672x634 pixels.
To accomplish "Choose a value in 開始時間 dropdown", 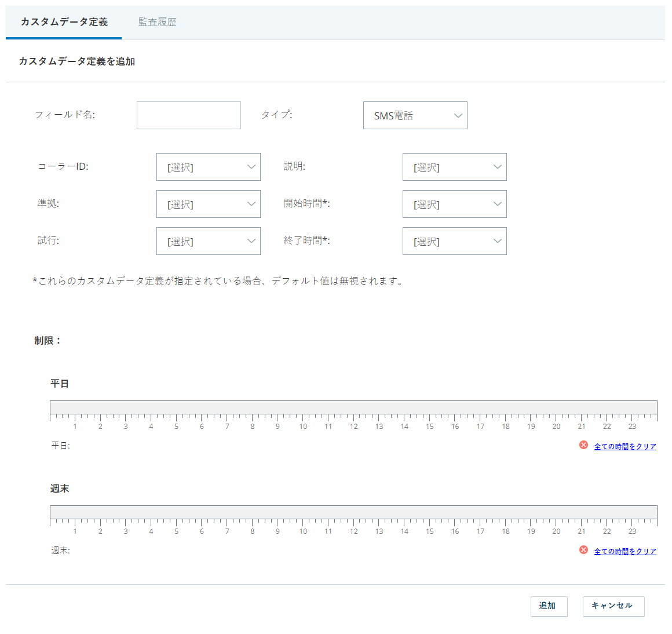I will [454, 204].
